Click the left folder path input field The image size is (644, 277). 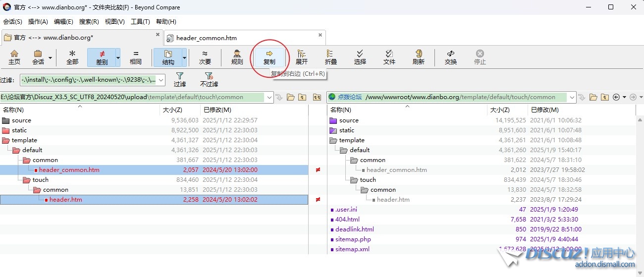coord(133,97)
